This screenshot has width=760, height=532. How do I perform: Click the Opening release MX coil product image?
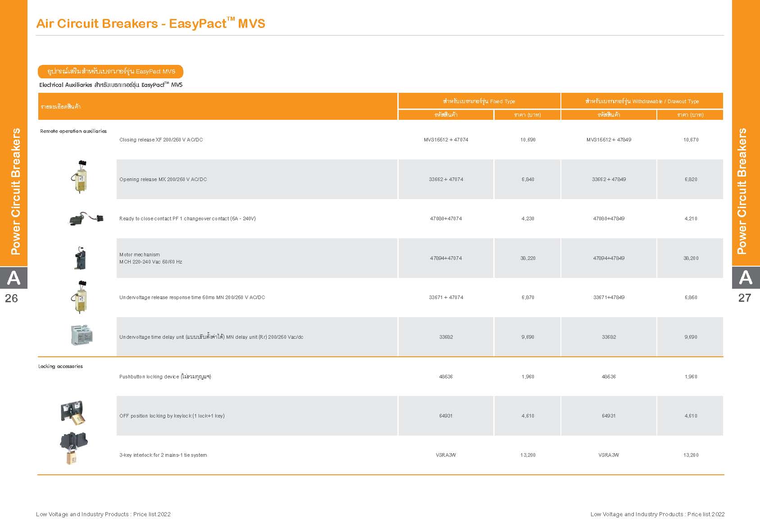click(x=80, y=177)
